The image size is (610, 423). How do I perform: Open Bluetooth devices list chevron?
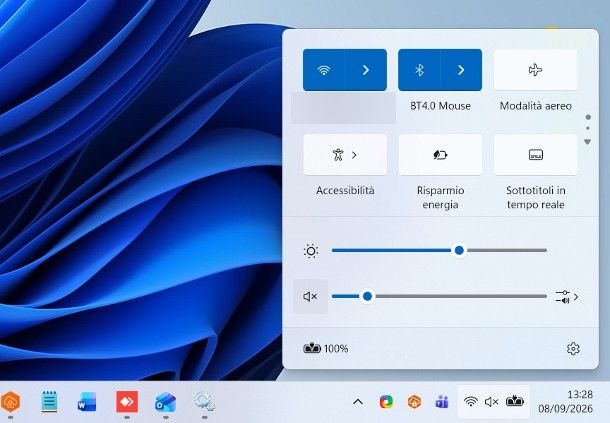(461, 70)
